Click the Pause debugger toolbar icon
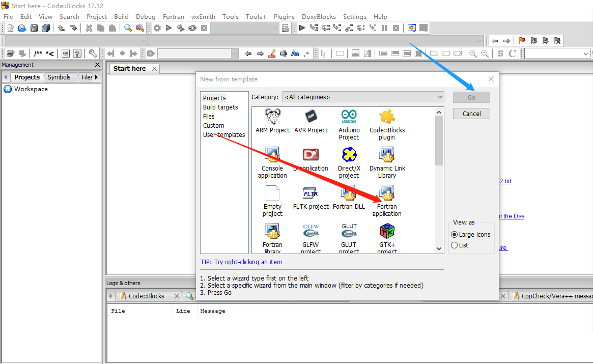Screen dimensions: 593x364 (x=385, y=27)
